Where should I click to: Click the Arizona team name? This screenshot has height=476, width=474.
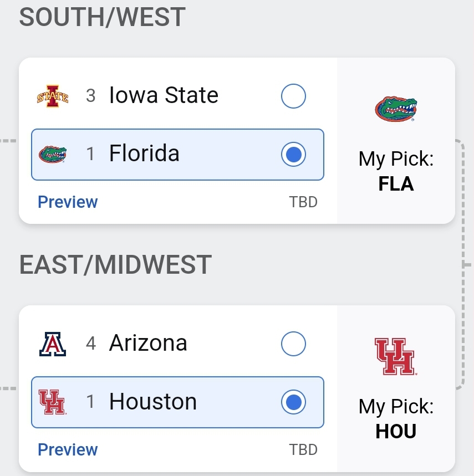click(x=148, y=343)
